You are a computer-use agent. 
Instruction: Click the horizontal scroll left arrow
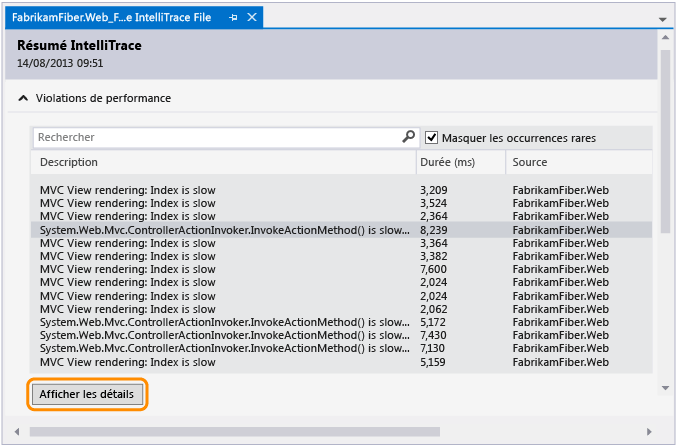pyautogui.click(x=14, y=431)
